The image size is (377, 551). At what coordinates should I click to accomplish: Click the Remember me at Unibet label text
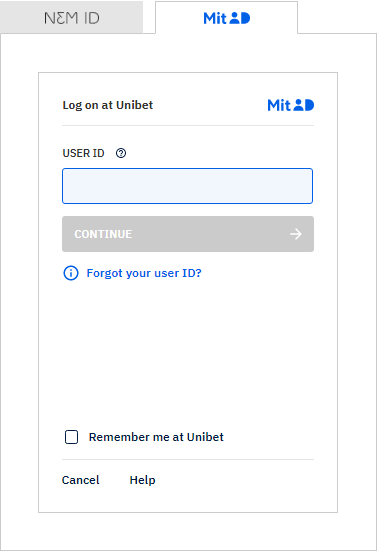click(156, 437)
